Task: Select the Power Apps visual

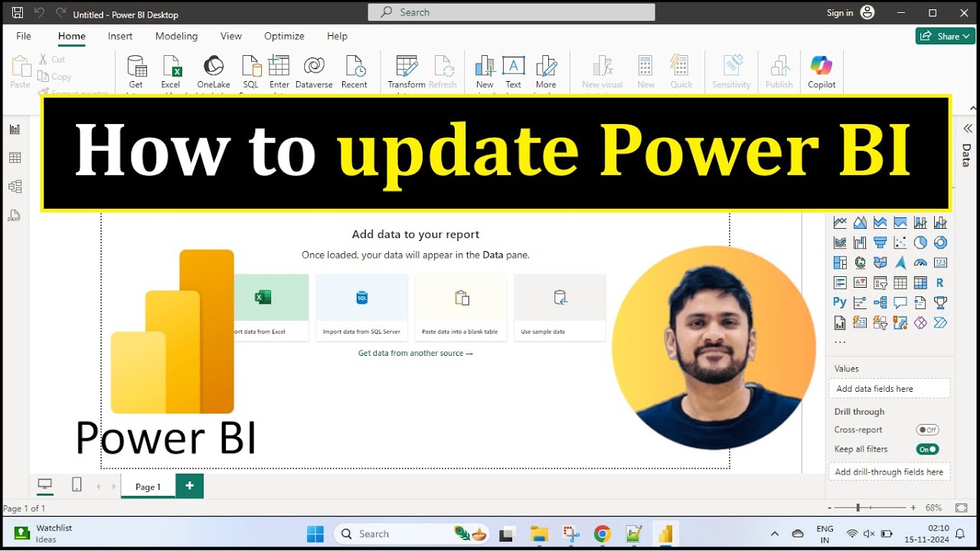Action: pyautogui.click(x=920, y=322)
